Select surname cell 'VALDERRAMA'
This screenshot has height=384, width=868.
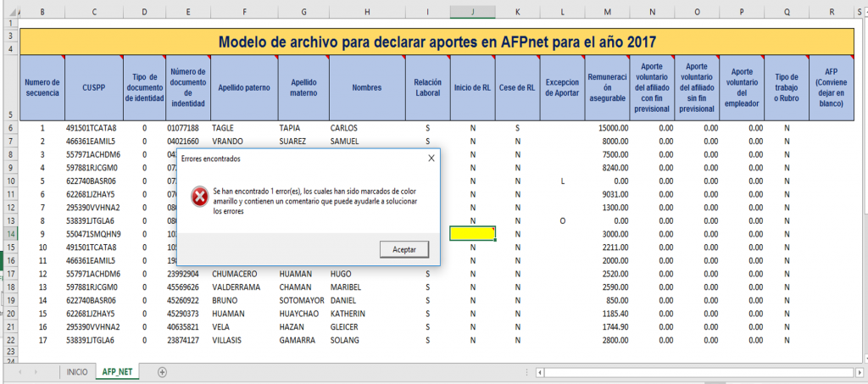pos(243,287)
